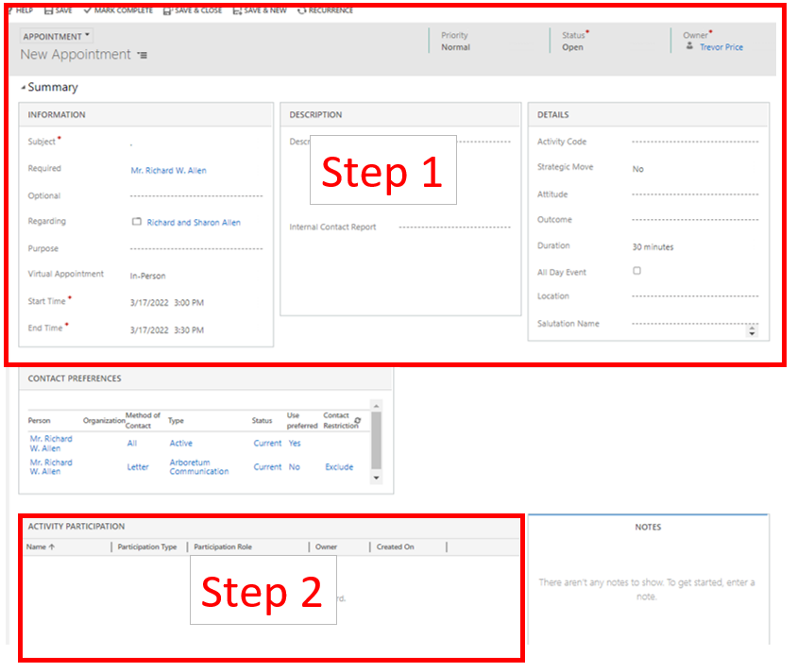Sort by the Participation Type column

point(147,547)
